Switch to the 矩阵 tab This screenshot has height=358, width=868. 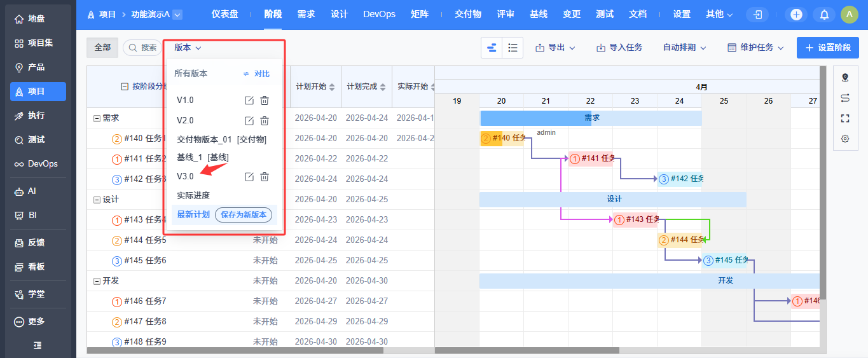tap(419, 15)
